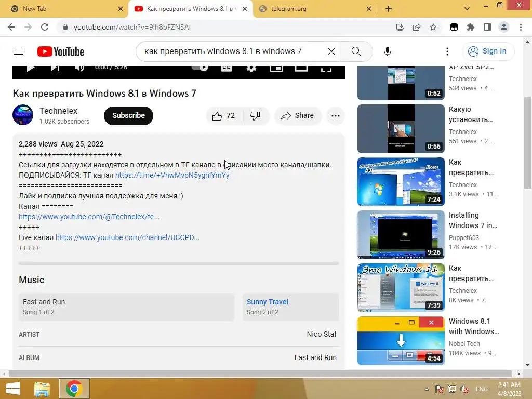The width and height of the screenshot is (532, 399).
Task: Click the address bar URL
Action: 132,27
